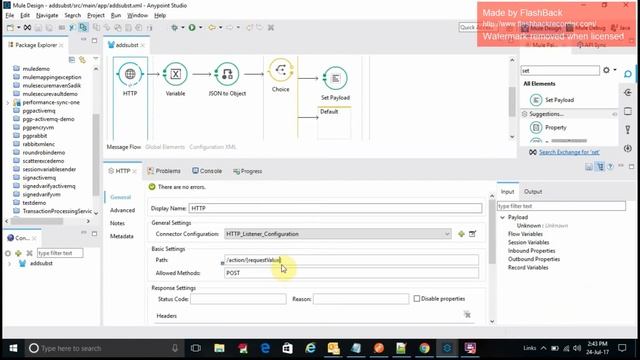Select the JSON to Object transformer

point(227,74)
